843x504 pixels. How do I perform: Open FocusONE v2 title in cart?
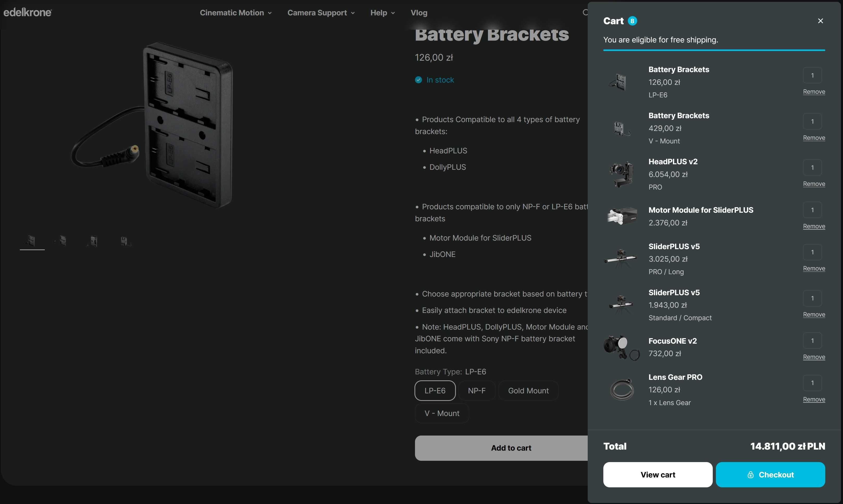(x=672, y=341)
